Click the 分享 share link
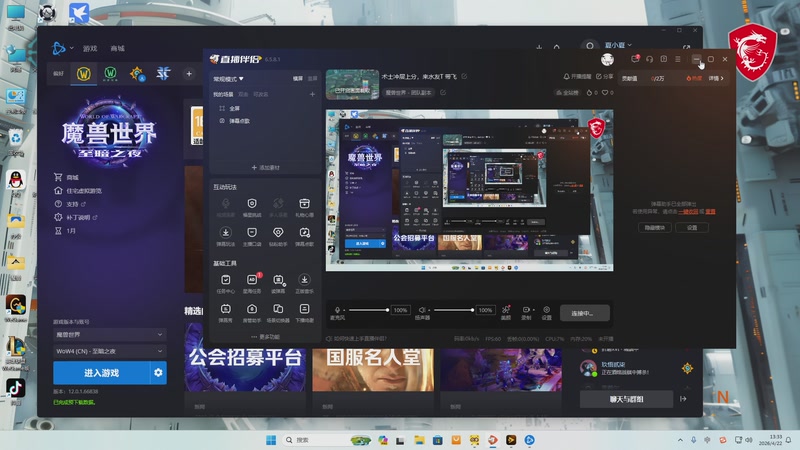This screenshot has height=450, width=800. [x=605, y=77]
